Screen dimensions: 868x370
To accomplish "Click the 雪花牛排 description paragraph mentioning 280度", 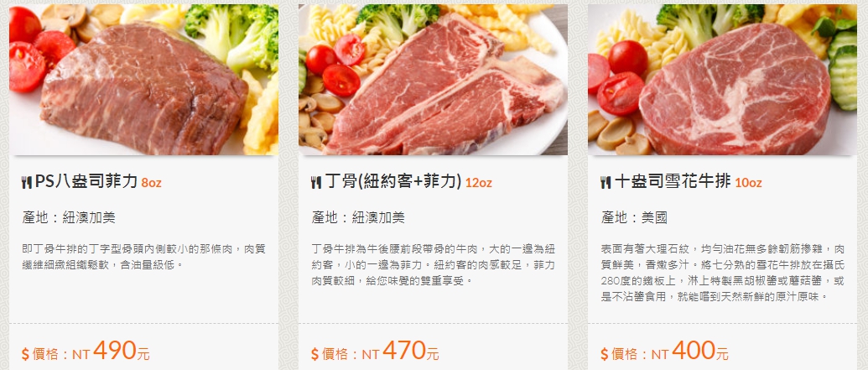I will point(722,273).
